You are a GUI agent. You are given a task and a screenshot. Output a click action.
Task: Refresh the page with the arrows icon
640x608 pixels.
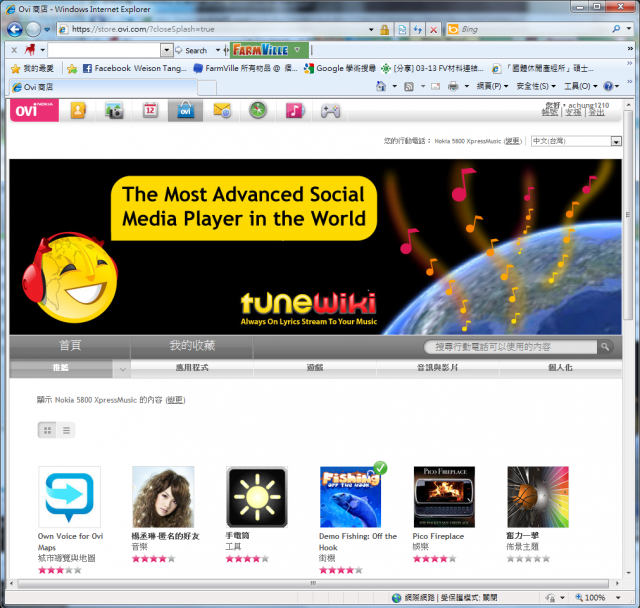click(x=418, y=29)
